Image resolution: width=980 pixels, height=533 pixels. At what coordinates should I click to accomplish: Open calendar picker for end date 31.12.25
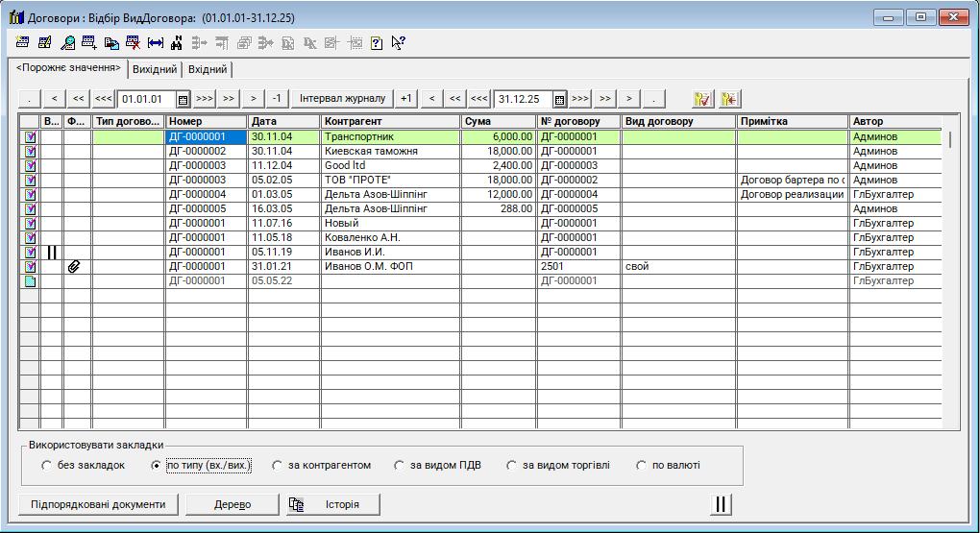[x=559, y=99]
